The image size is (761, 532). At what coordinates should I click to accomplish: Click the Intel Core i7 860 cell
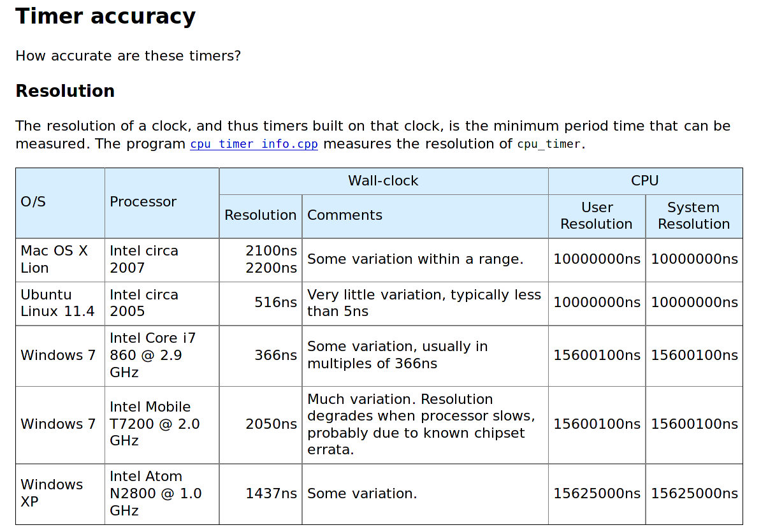(153, 355)
